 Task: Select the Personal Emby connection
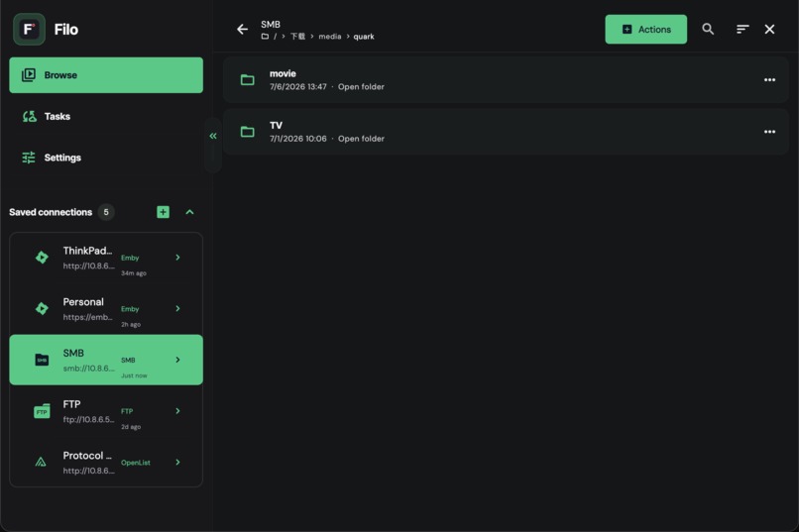pyautogui.click(x=106, y=308)
